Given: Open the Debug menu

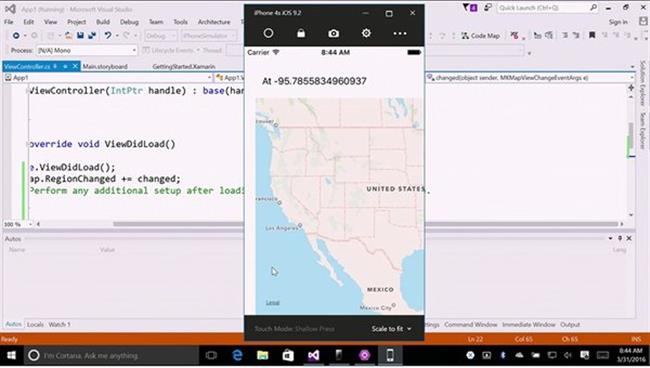Looking at the screenshot, I should tap(129, 22).
